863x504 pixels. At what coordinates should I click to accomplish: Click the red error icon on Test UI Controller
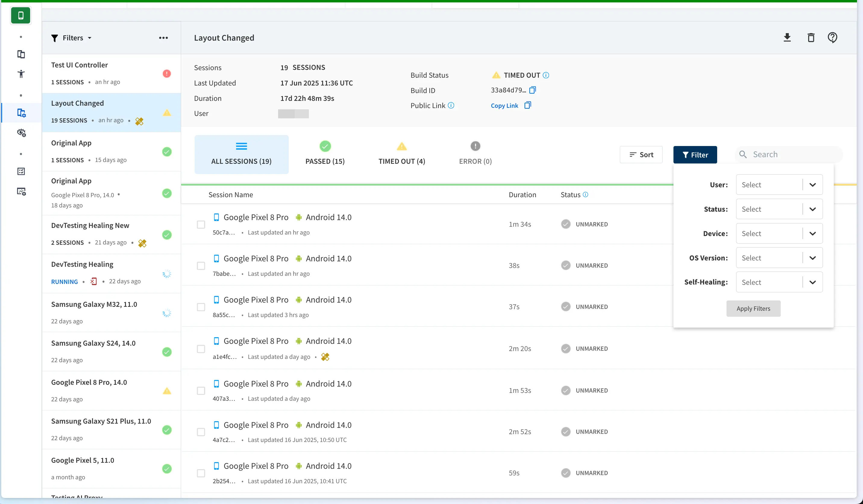click(167, 73)
